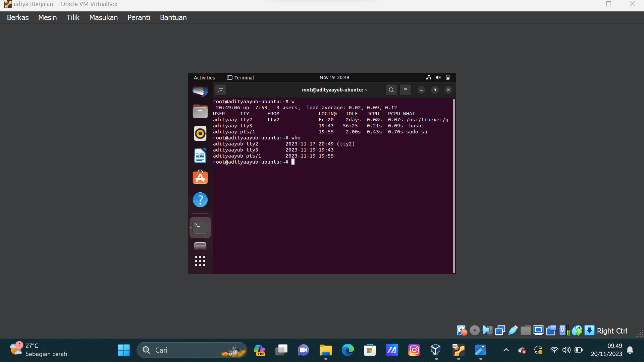Open the 09.49 20/11/2023 clock panel

click(606, 350)
